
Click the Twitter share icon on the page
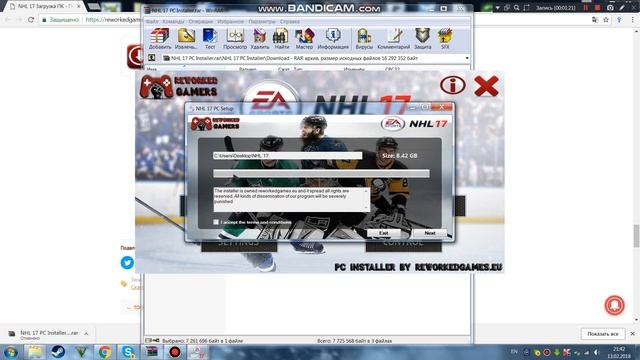tap(127, 262)
